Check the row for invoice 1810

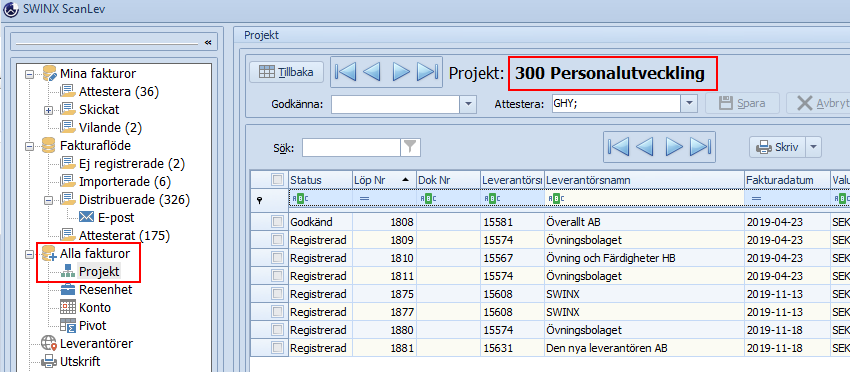click(x=277, y=258)
